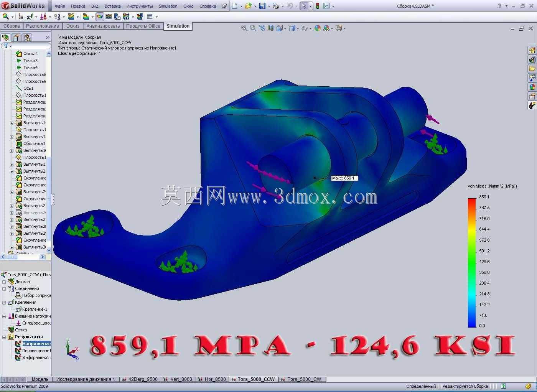Click the Compare results icon
The height and width of the screenshot is (392, 537).
pyautogui.click(x=109, y=16)
